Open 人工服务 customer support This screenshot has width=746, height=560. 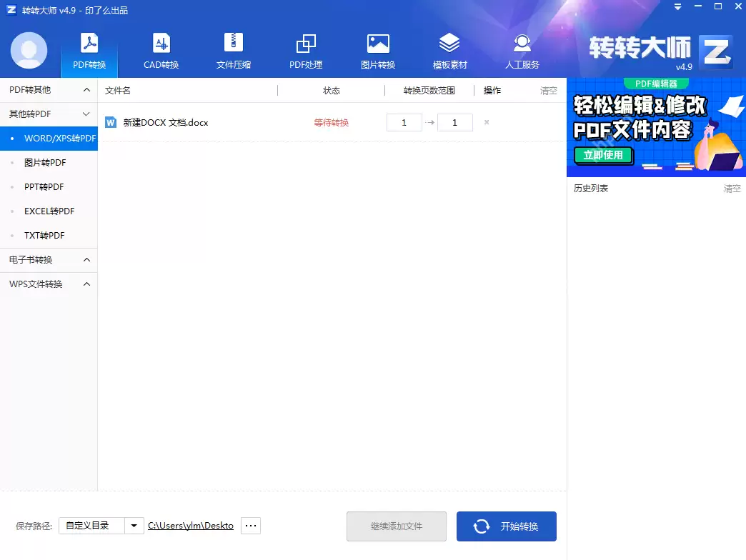tap(522, 50)
